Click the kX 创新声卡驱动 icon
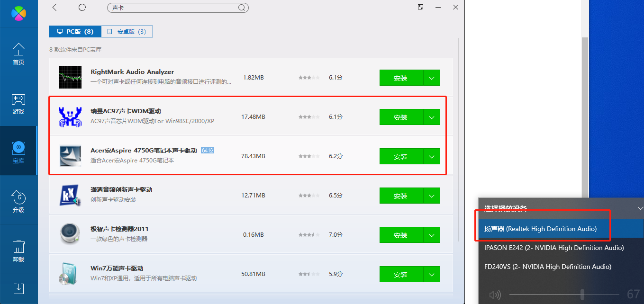This screenshot has width=644, height=304. point(70,195)
